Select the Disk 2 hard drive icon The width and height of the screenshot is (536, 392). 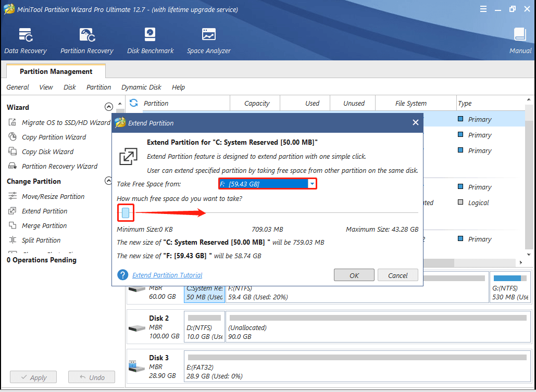point(136,328)
